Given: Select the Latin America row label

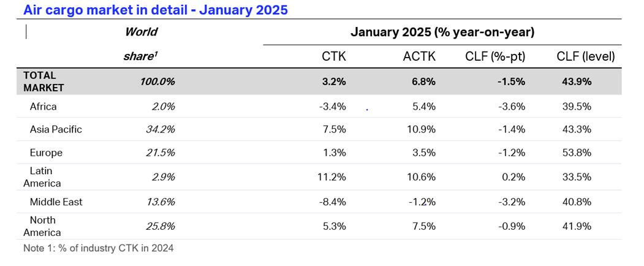Looking at the screenshot, I should [x=42, y=177].
